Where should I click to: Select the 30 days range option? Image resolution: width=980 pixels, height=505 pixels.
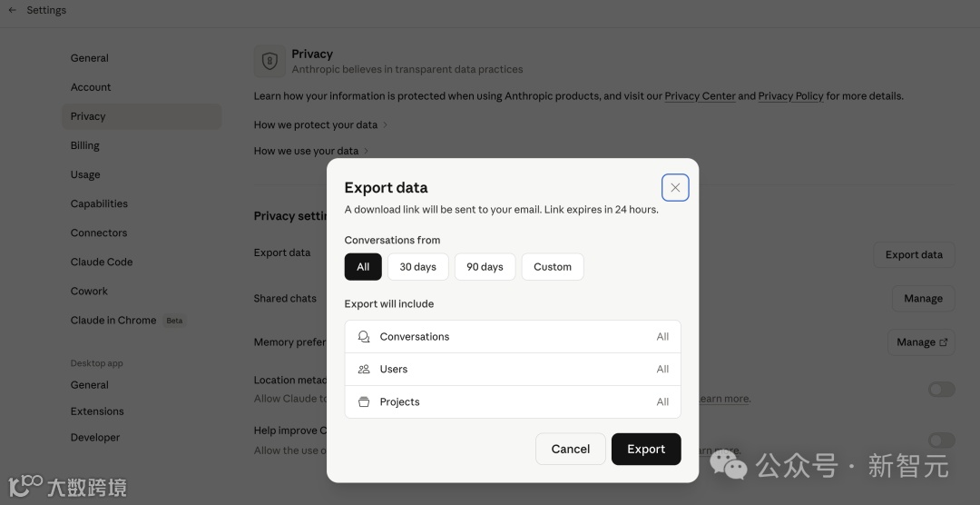tap(417, 267)
